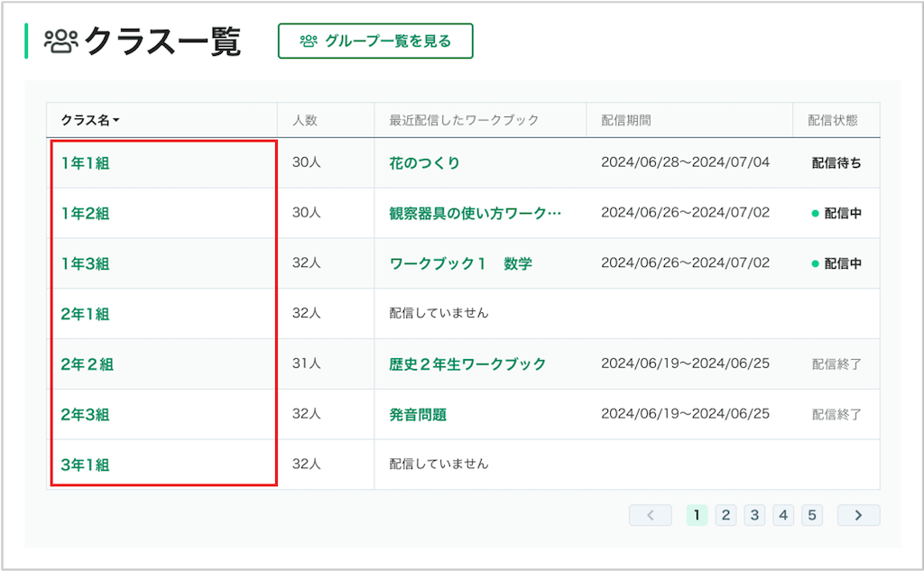Image resolution: width=924 pixels, height=571 pixels.
Task: Click the 配信期間 column header
Action: coord(626,120)
